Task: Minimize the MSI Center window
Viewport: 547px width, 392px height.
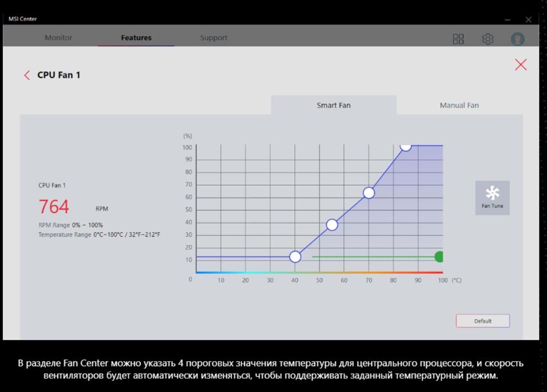Action: coord(508,20)
